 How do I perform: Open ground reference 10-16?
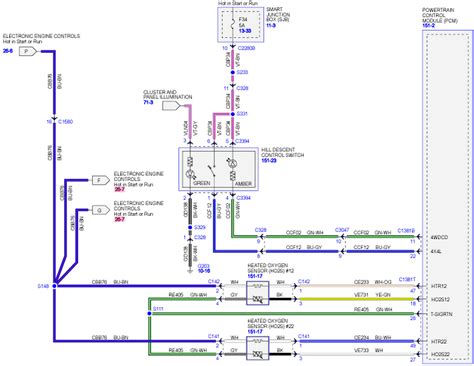coord(204,271)
